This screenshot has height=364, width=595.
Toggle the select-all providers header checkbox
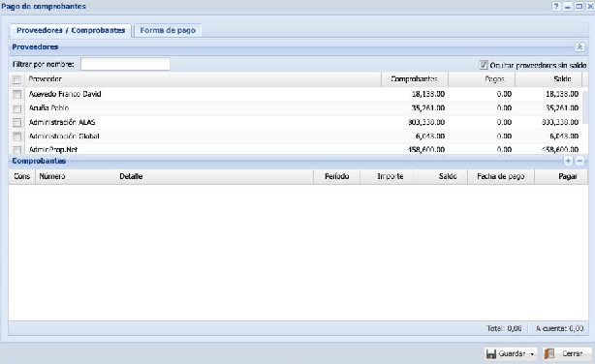click(x=16, y=79)
